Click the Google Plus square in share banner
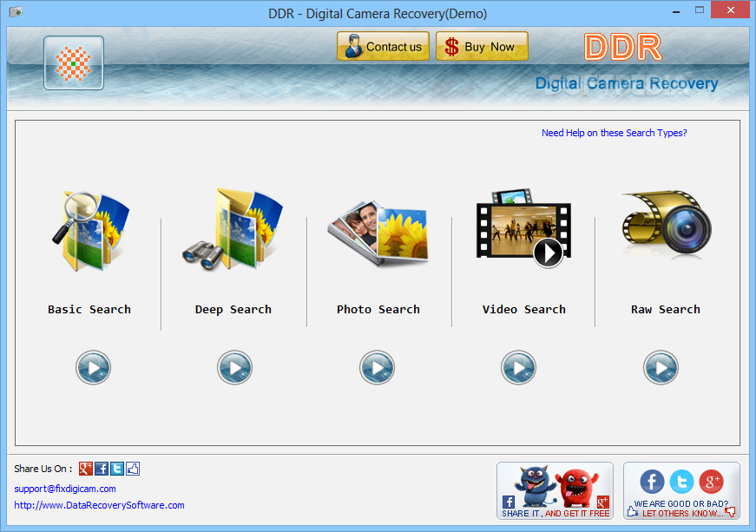 click(603, 502)
